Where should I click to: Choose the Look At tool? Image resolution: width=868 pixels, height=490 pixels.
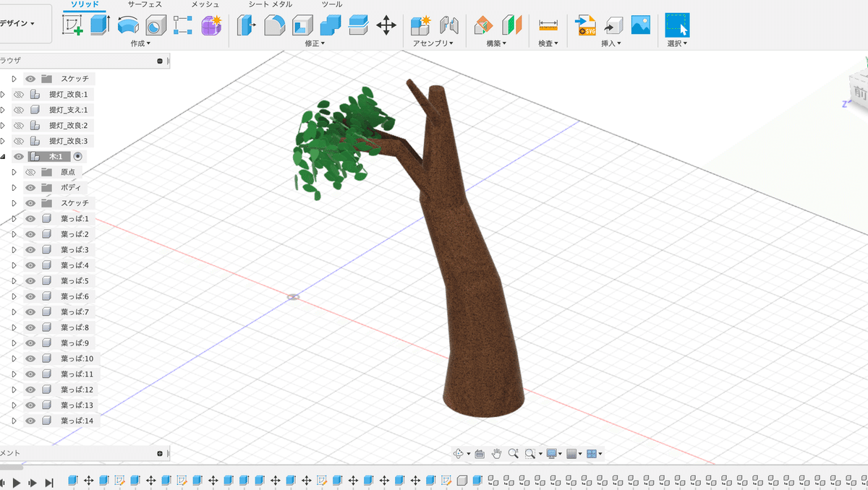(x=479, y=454)
